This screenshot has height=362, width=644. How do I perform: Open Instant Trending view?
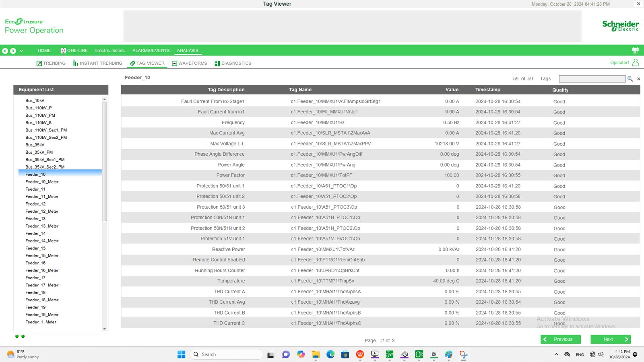[x=98, y=63]
